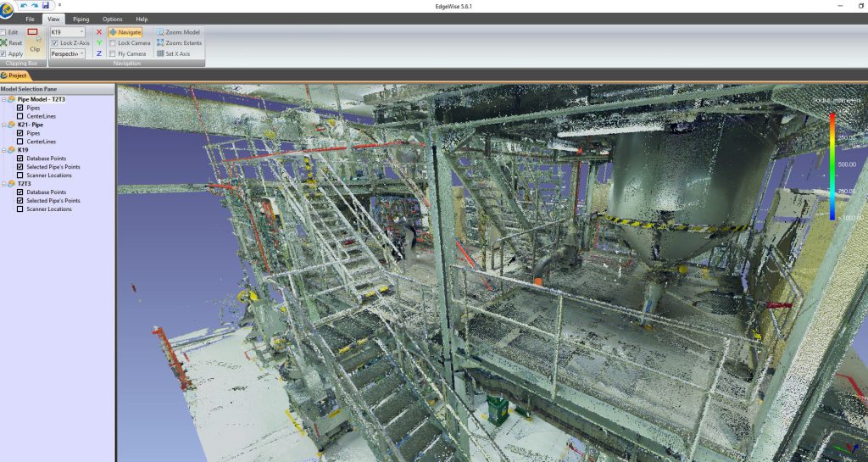Open the Options ribbon tab
The height and width of the screenshot is (462, 868).
(112, 19)
